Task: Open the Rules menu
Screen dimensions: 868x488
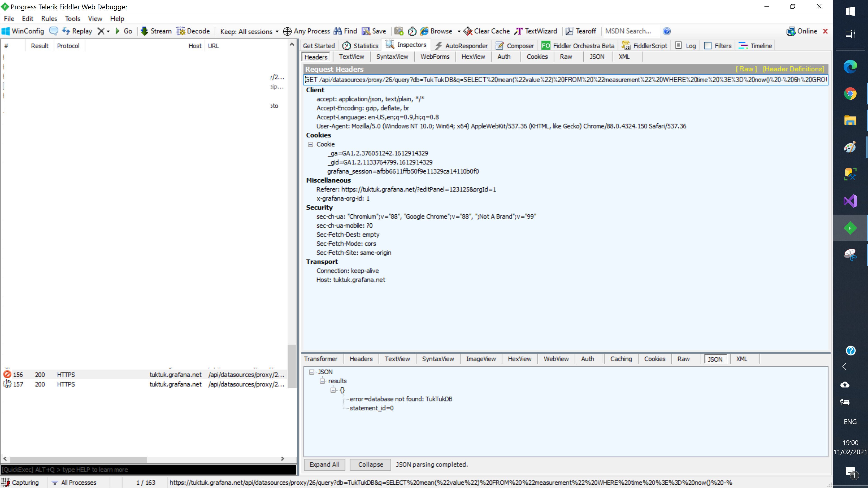Action: tap(49, 19)
